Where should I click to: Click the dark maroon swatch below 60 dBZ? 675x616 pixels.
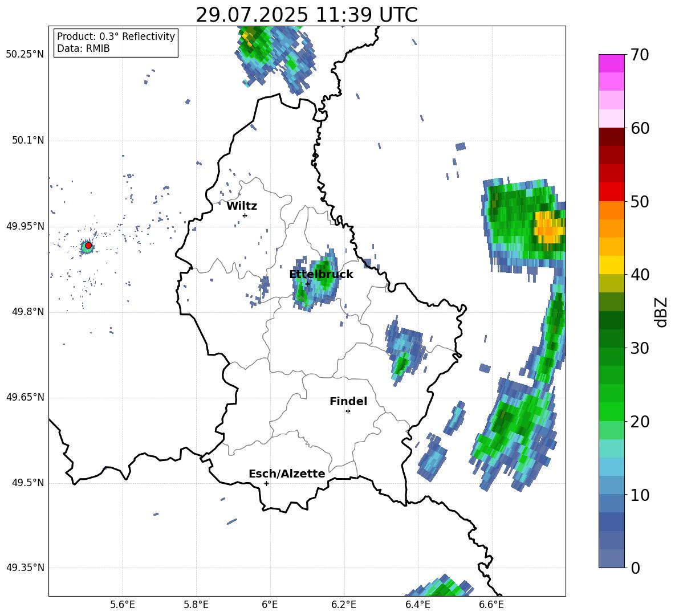[611, 137]
